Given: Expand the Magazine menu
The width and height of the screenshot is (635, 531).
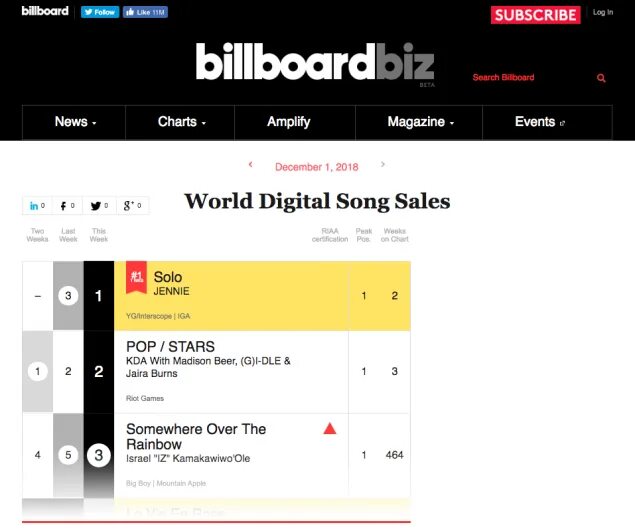Looking at the screenshot, I should 420,122.
